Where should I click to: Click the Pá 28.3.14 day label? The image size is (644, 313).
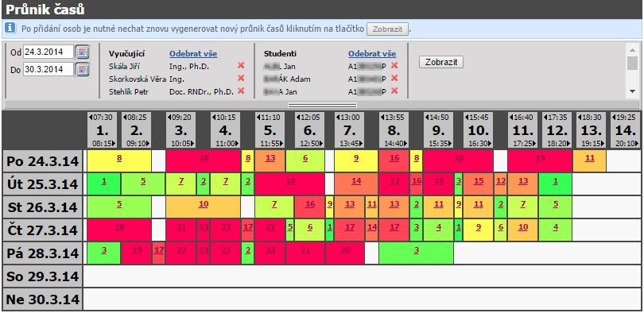tap(43, 253)
